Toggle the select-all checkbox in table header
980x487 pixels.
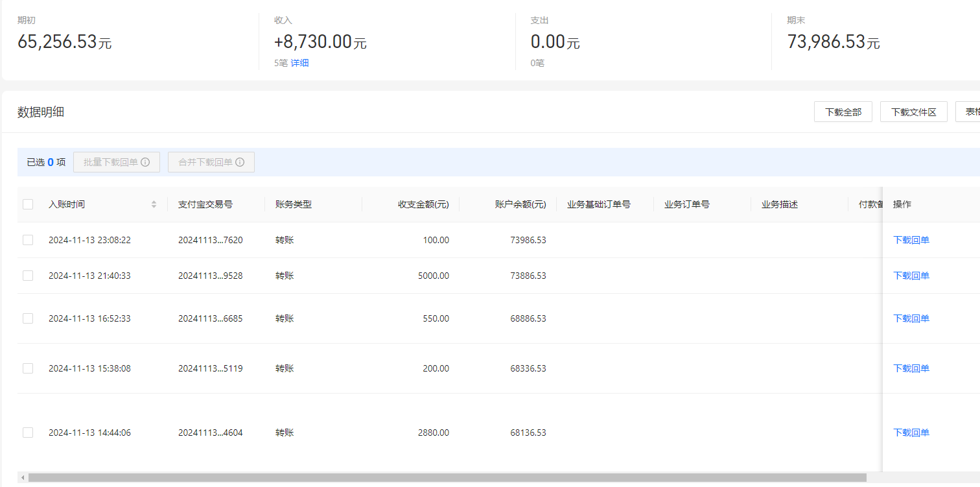(28, 204)
